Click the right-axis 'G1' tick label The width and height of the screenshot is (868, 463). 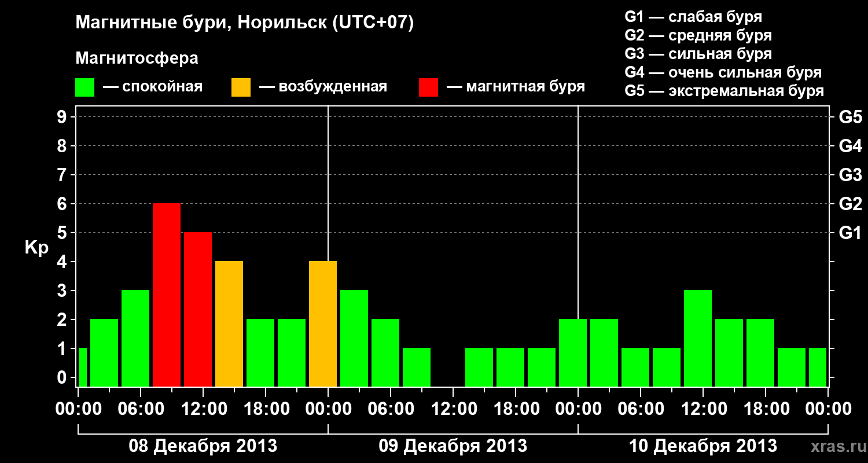click(x=851, y=233)
